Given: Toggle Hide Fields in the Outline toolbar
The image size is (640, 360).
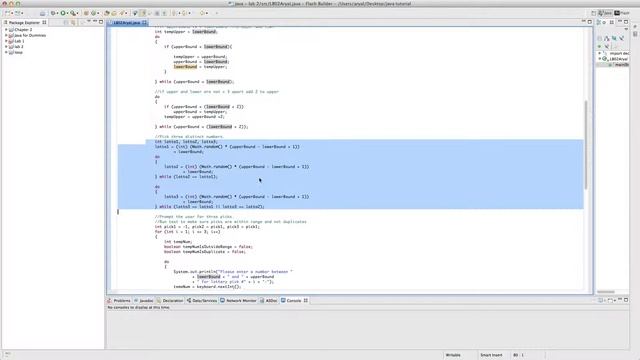Looking at the screenshot, I should click(614, 38).
